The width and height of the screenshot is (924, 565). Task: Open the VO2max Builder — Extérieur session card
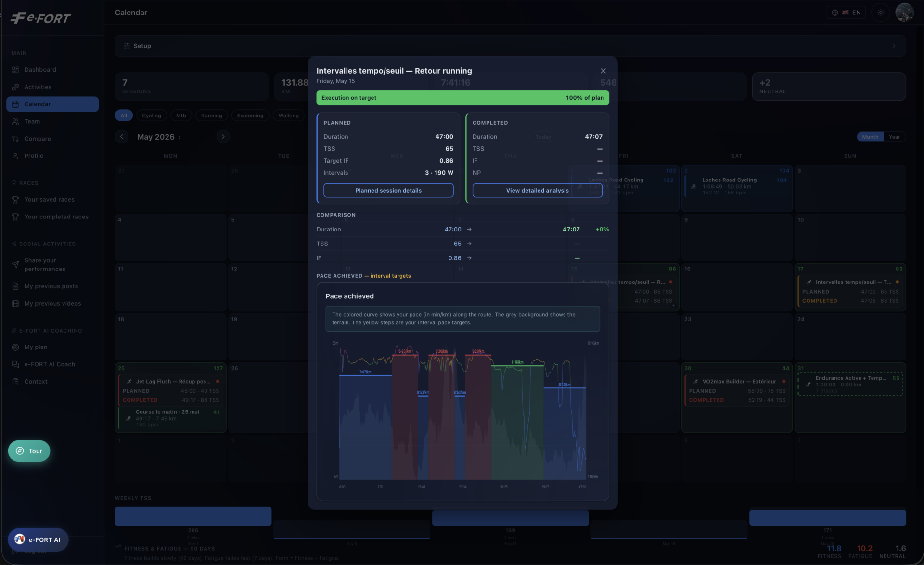[x=737, y=390]
